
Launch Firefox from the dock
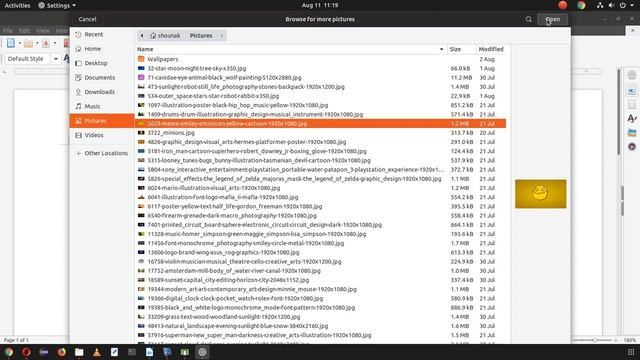click(62, 352)
